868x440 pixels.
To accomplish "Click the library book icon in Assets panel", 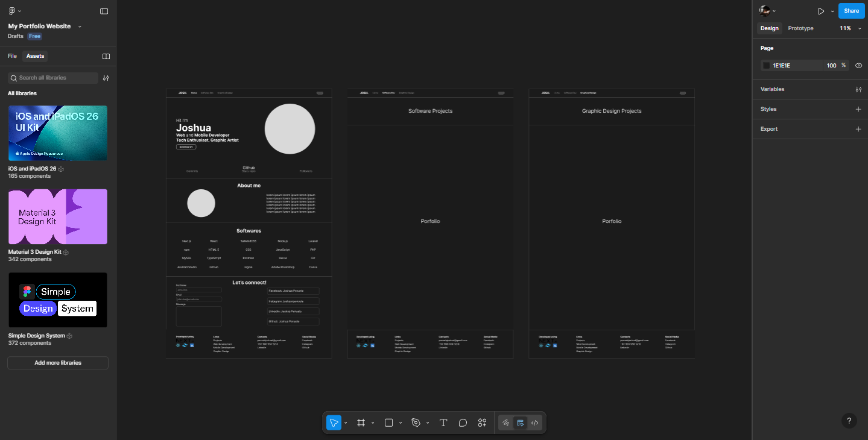I will pyautogui.click(x=106, y=56).
